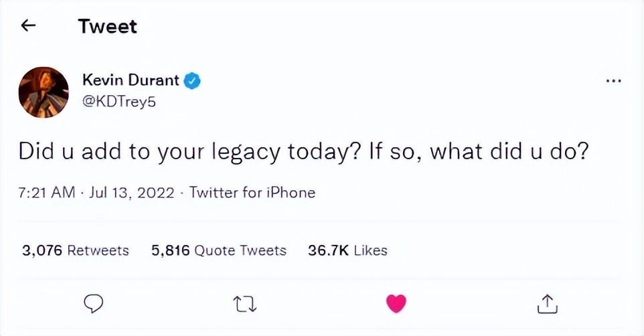Open the Twitter for iPhone source link
This screenshot has height=336, width=644.
point(252,192)
